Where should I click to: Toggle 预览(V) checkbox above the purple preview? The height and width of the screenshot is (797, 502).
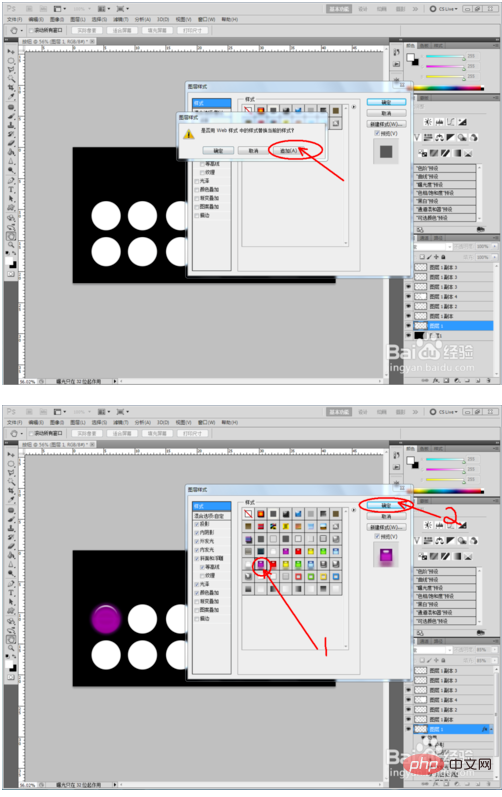click(x=377, y=536)
